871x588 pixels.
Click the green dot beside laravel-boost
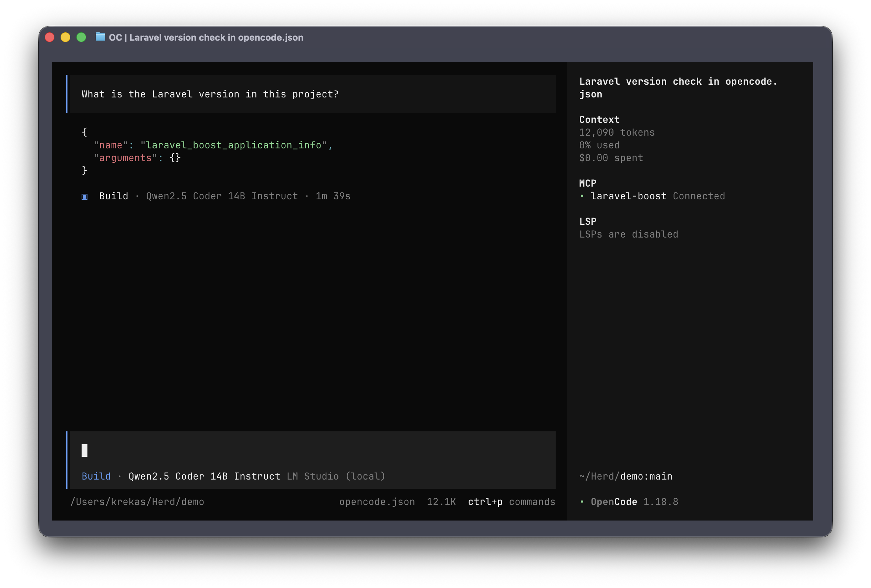tap(582, 196)
